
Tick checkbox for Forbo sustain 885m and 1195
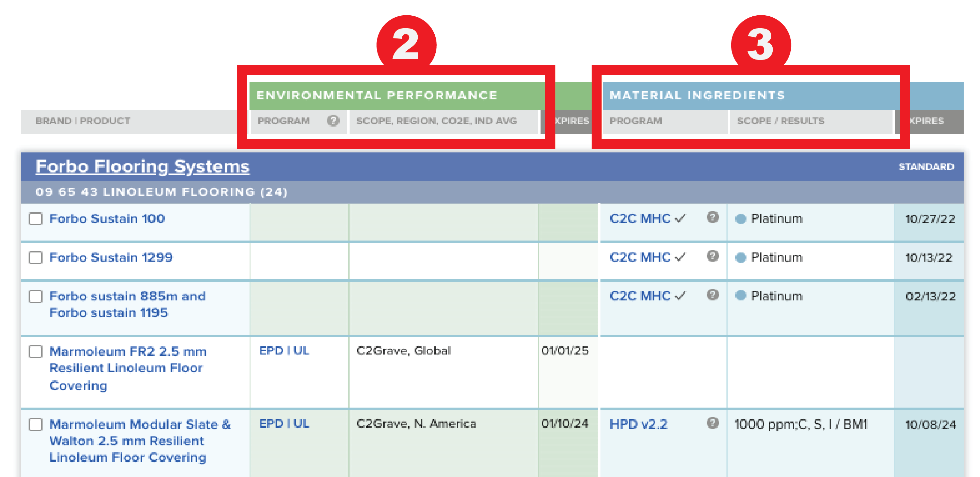35,296
